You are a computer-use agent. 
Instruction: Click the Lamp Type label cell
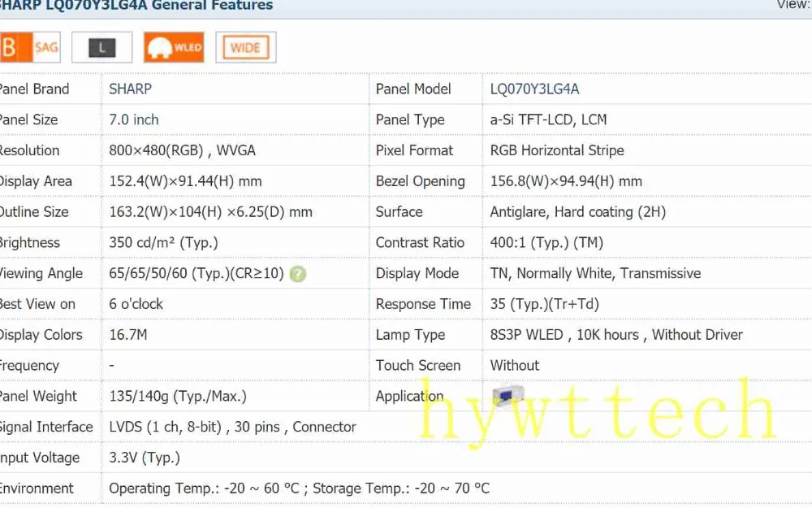tap(410, 335)
